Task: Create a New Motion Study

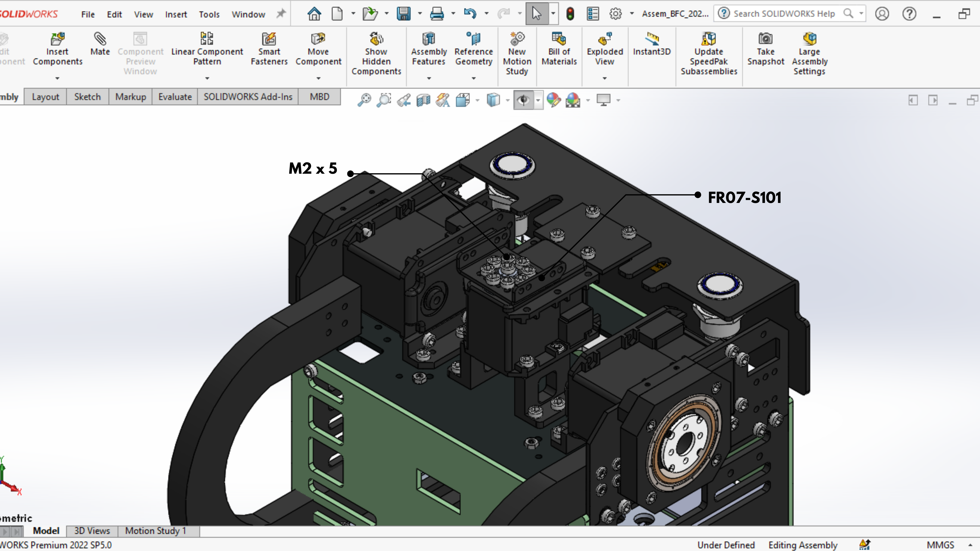Action: [x=517, y=38]
